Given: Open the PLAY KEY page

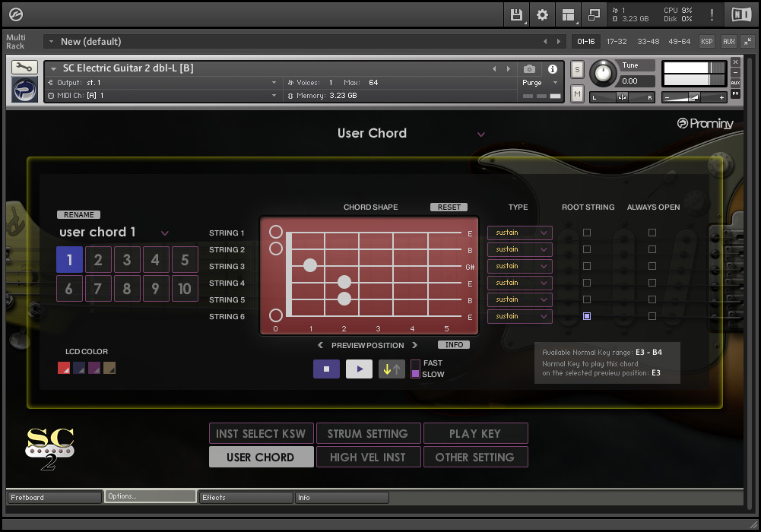Looking at the screenshot, I should tap(476, 433).
